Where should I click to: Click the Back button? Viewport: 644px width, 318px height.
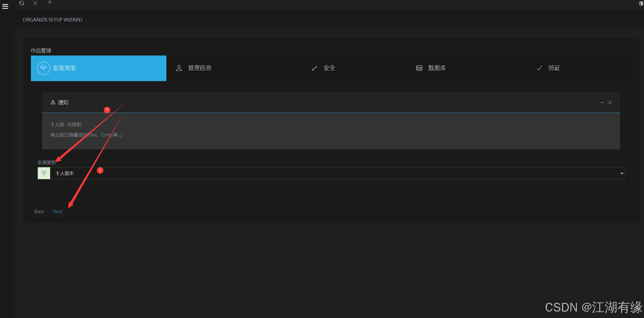coord(39,211)
